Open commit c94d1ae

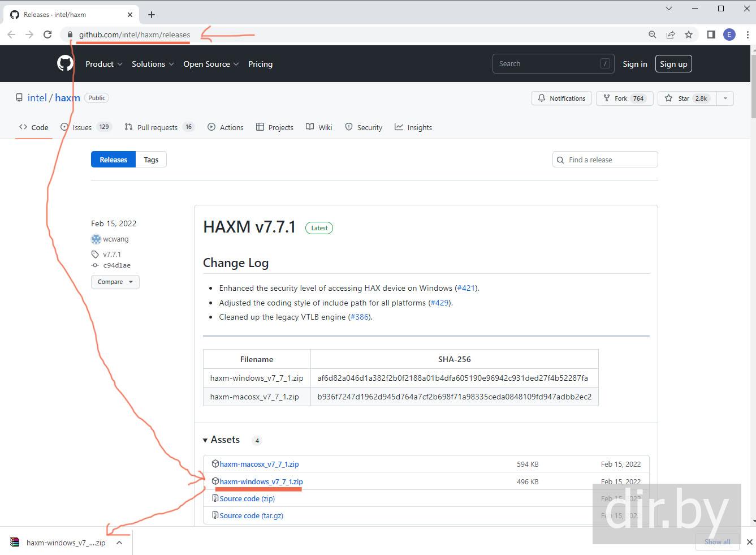(x=116, y=265)
